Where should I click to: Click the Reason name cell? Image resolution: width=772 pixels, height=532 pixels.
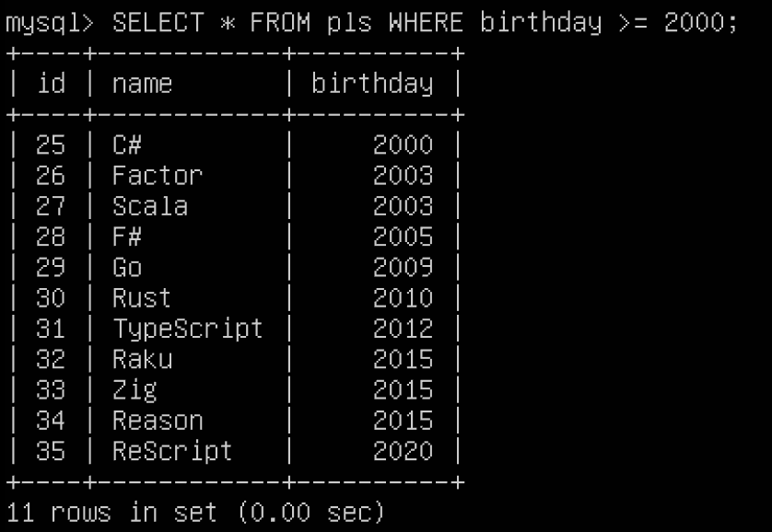157,421
